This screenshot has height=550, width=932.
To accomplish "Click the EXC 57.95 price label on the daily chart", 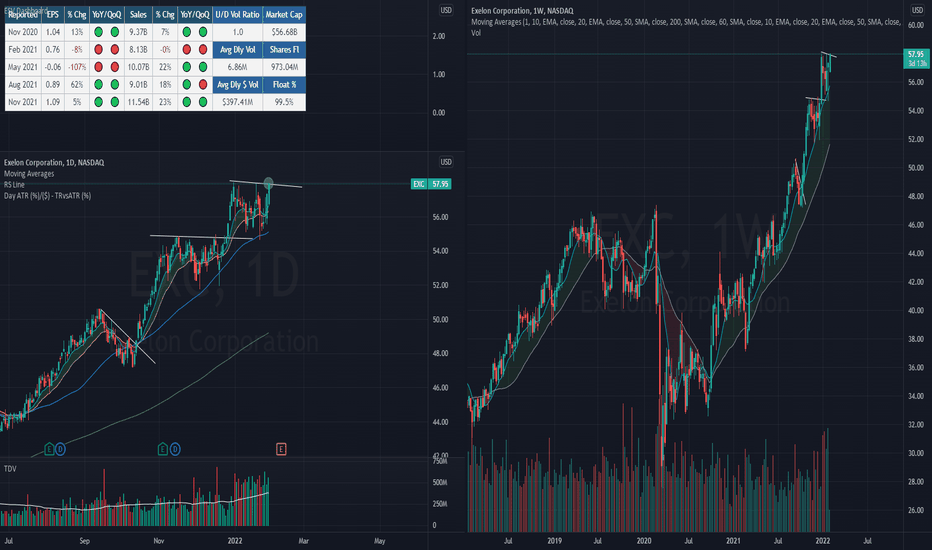I will coord(431,184).
